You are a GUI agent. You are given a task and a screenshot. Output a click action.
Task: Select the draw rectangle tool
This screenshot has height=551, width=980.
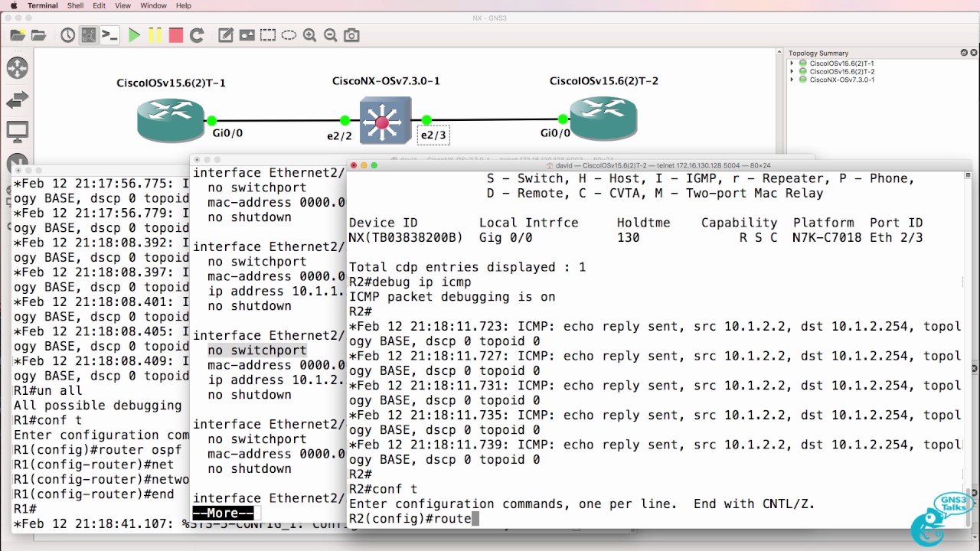point(267,35)
